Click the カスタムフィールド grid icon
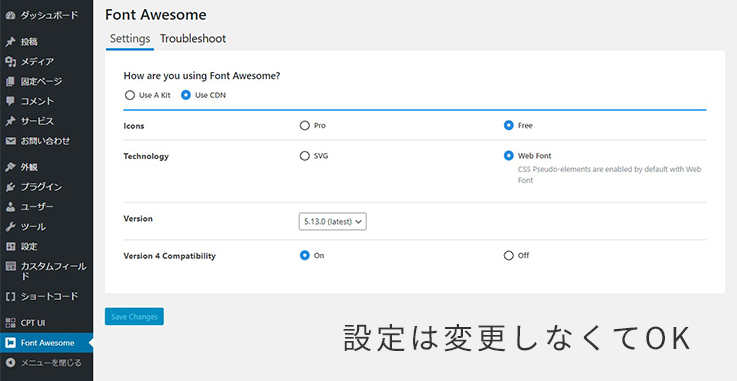The width and height of the screenshot is (737, 381). [10, 266]
